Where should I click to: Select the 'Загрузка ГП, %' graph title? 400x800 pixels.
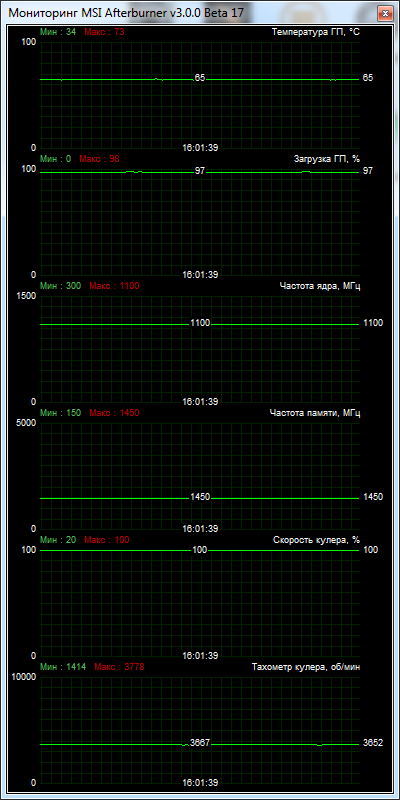(327, 159)
